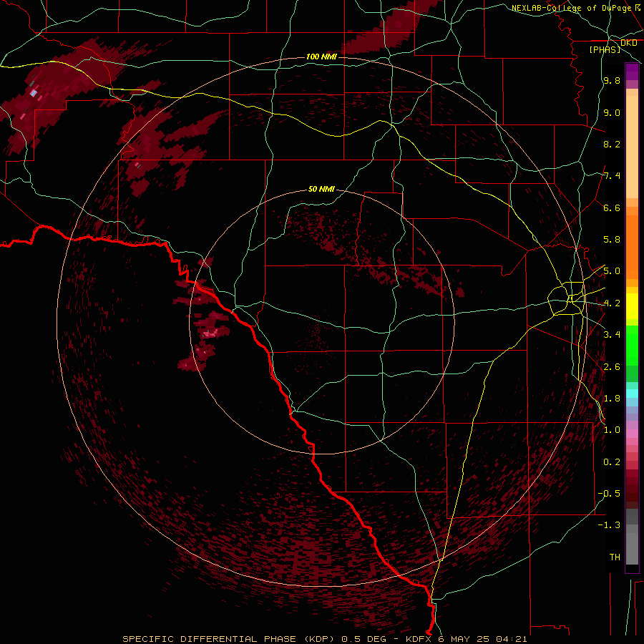Click the purple top segment of the color bar
Image resolution: width=644 pixels, height=644 pixels.
click(x=632, y=72)
